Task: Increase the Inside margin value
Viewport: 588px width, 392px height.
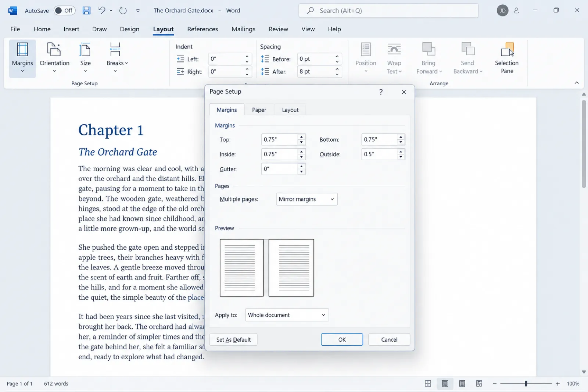Action: coord(301,152)
